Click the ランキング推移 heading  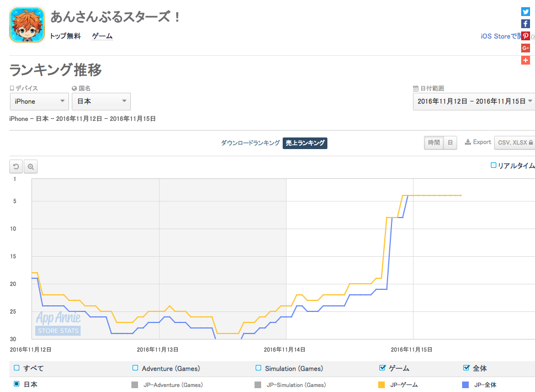[56, 70]
